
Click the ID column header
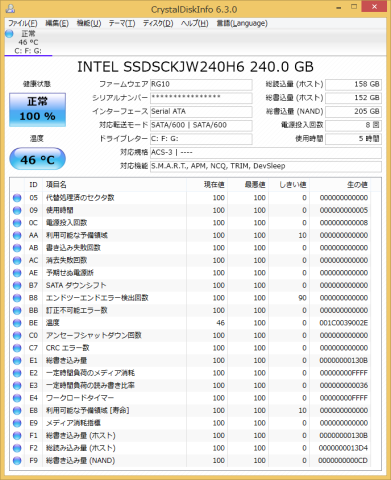[x=33, y=185]
